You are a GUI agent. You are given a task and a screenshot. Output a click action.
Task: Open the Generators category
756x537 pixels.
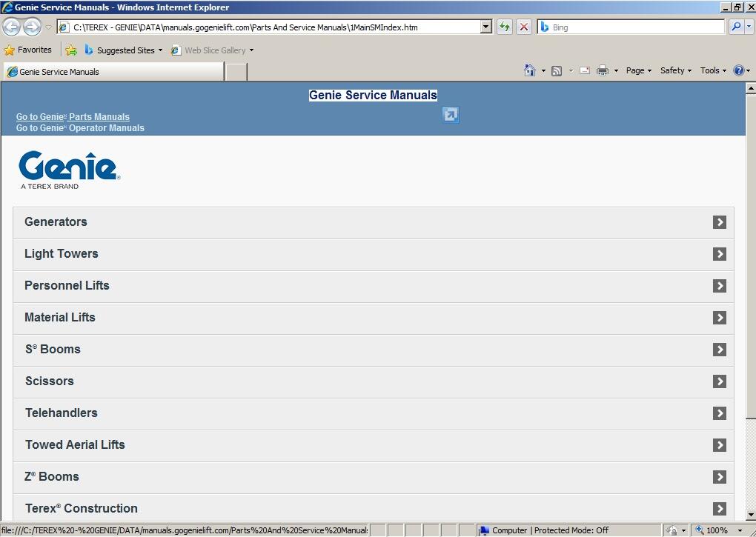(x=374, y=222)
